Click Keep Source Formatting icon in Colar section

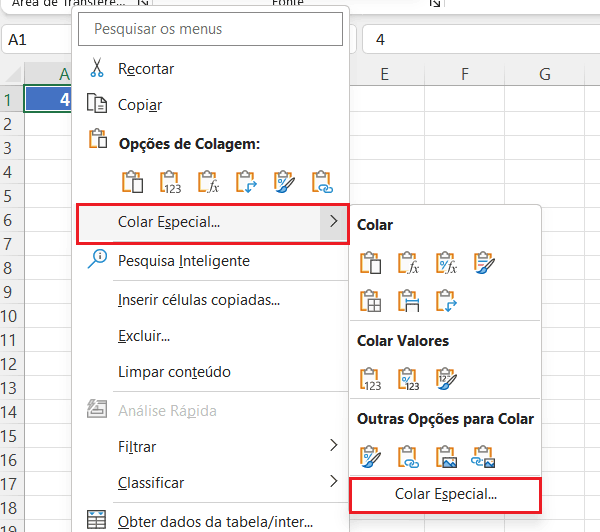(x=484, y=263)
